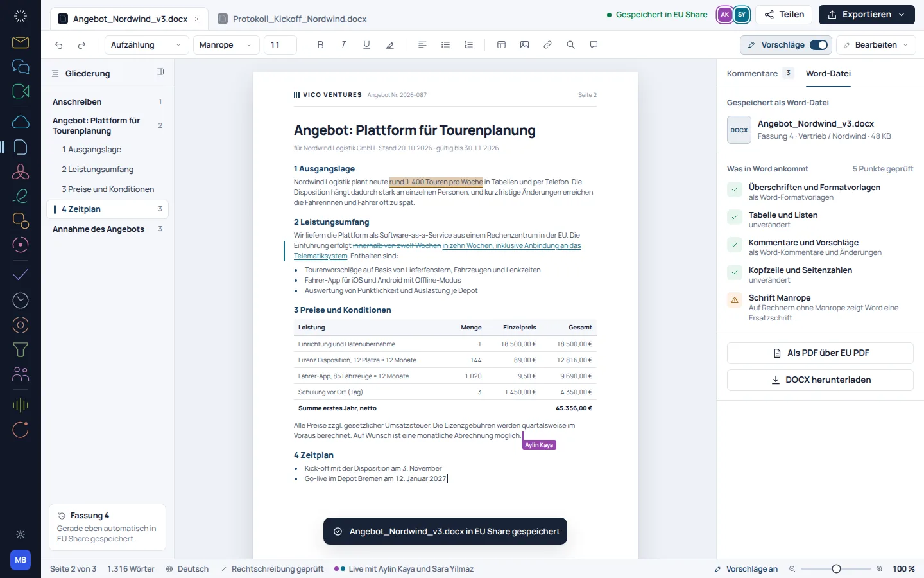Insert a hyperlink
This screenshot has height=578, width=924.
547,45
